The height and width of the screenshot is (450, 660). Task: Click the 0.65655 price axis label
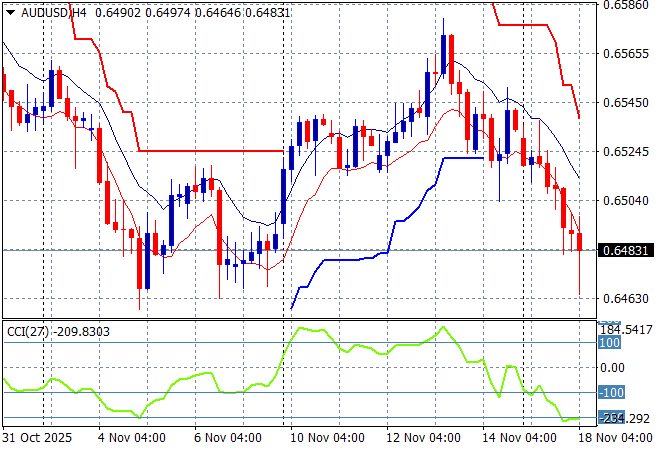[x=625, y=54]
